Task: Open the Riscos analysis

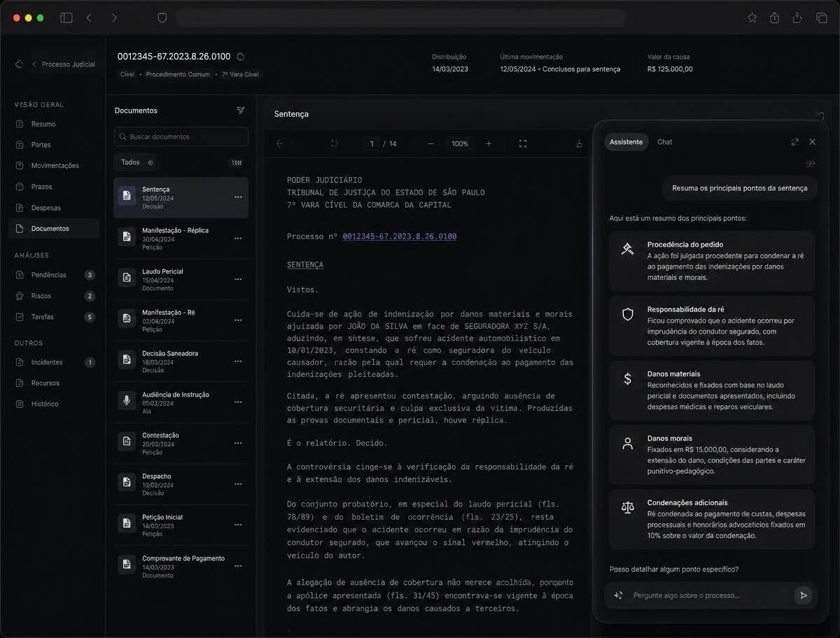Action: click(x=53, y=296)
